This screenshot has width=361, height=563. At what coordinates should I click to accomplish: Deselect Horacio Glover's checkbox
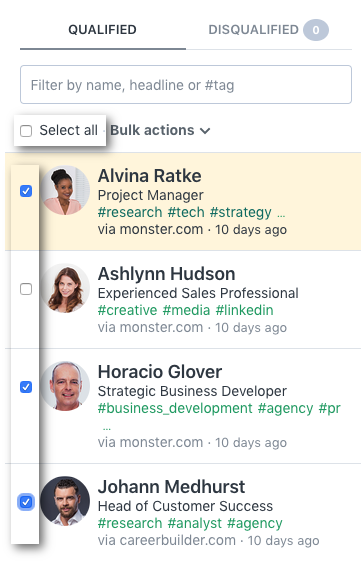(26, 387)
